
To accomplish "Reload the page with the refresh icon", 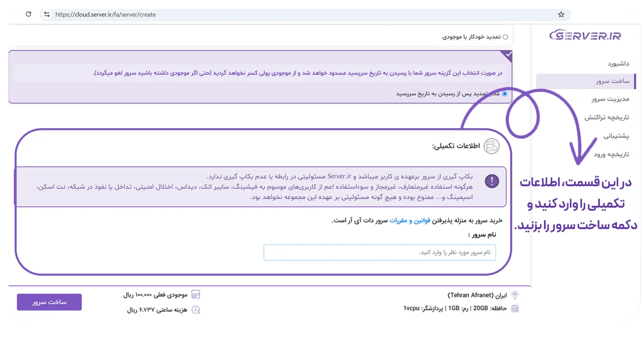I will pos(28,14).
